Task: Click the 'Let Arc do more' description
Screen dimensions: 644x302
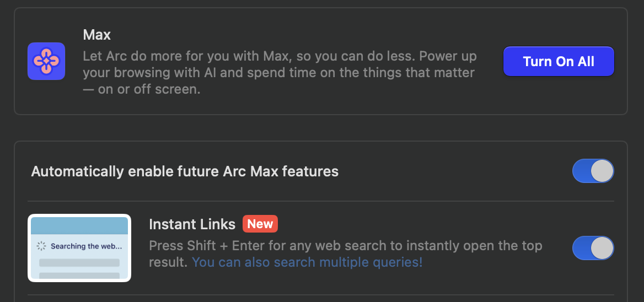Action: point(280,73)
